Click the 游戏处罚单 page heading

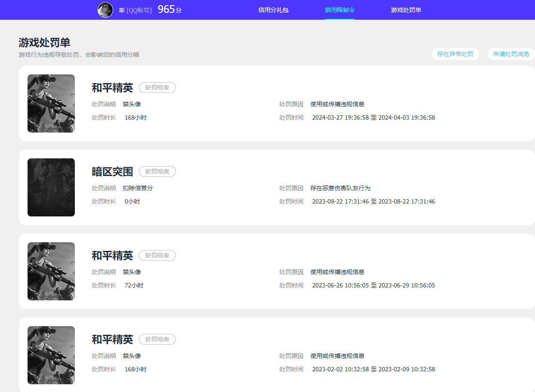click(x=44, y=43)
